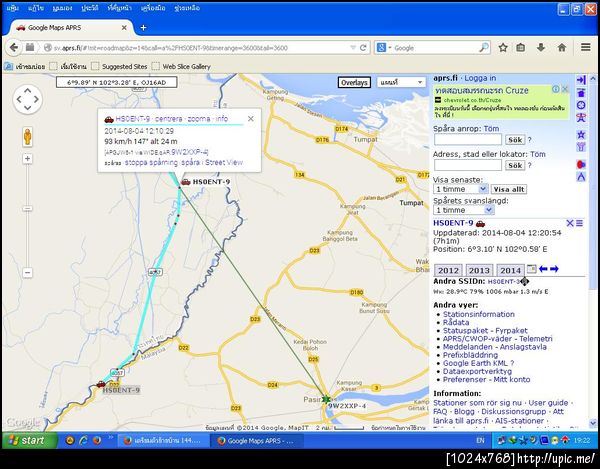
Task: Click the EN language indicator in taskbar
Action: tap(480, 440)
